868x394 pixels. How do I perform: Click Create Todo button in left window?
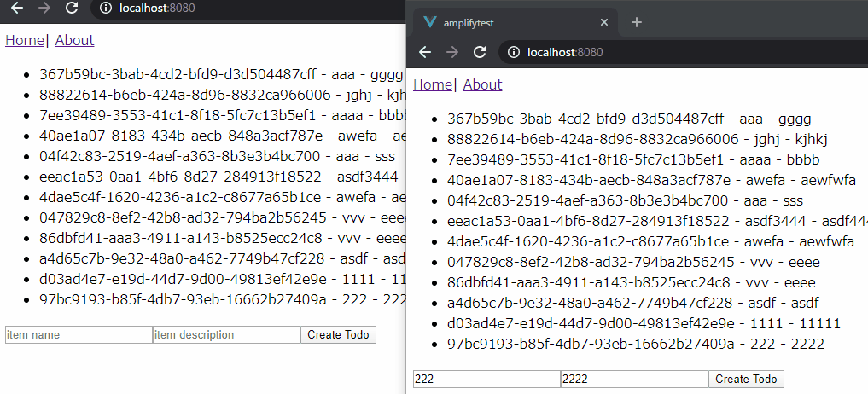(x=338, y=335)
